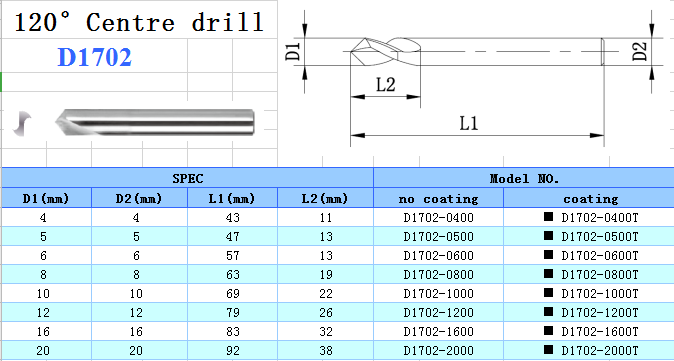Click the black square beside D1702-1200T
This screenshot has width=674, height=361.
pyautogui.click(x=548, y=311)
